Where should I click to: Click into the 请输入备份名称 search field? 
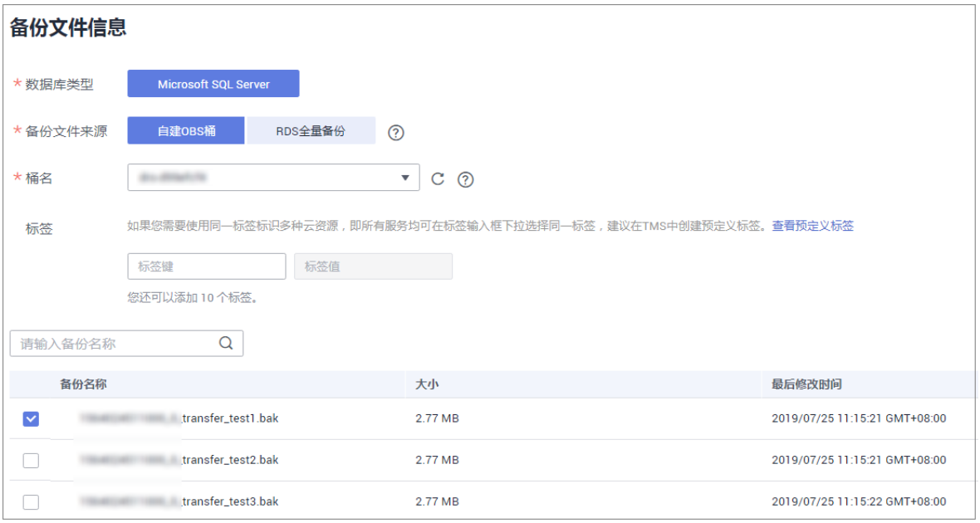[x=116, y=344]
